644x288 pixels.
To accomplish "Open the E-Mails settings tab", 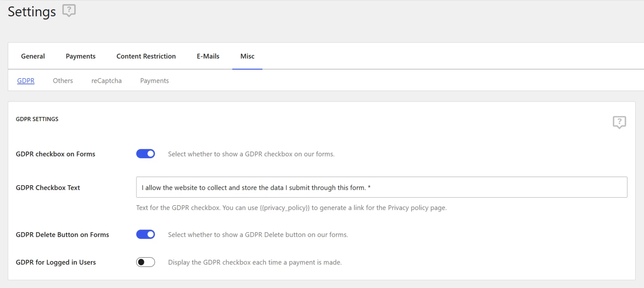I will click(x=208, y=56).
